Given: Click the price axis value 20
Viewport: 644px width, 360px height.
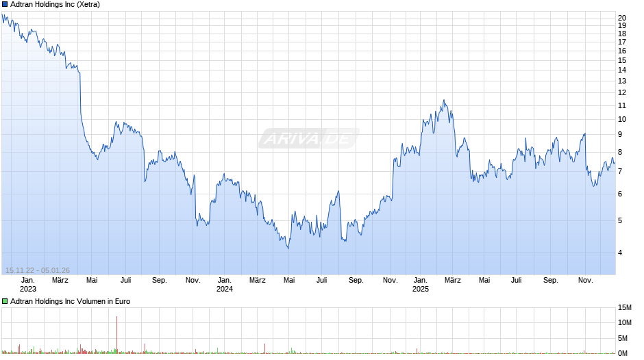Looking at the screenshot, I should [x=622, y=18].
